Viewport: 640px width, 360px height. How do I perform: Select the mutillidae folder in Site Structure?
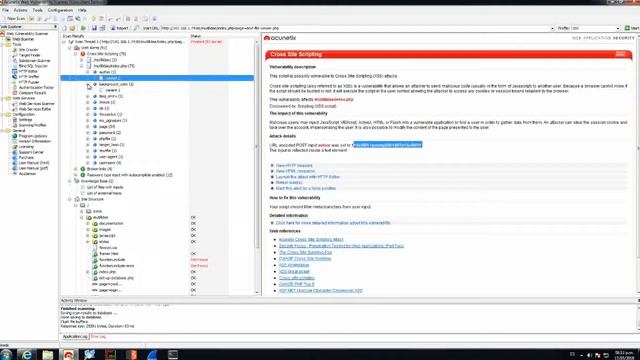(x=100, y=218)
